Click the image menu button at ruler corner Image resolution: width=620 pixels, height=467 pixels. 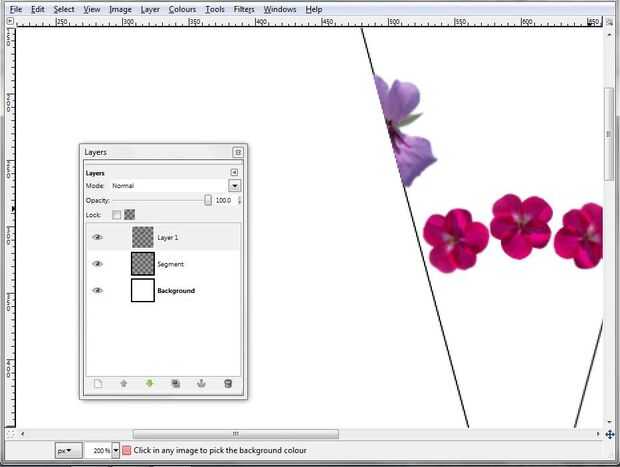tap(10, 21)
